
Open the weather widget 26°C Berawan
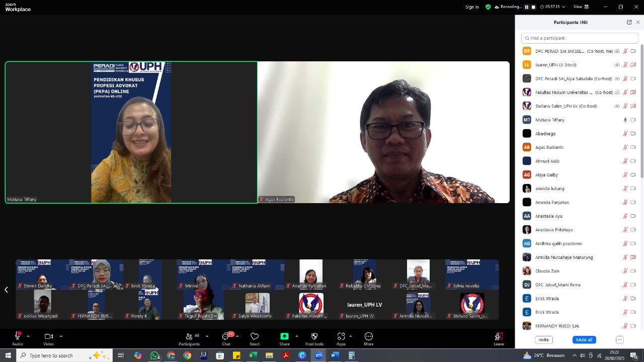coord(544,355)
